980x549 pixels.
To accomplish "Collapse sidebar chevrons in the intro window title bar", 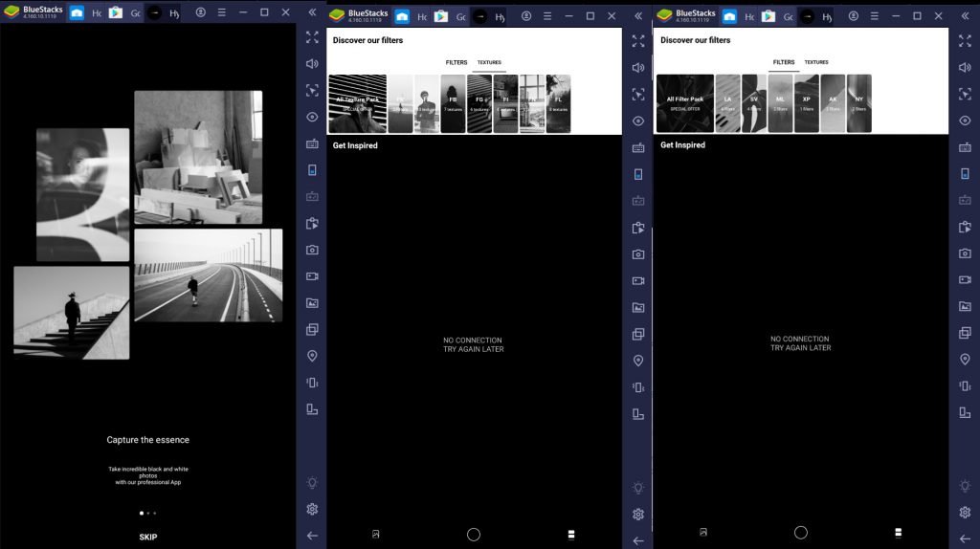I will pyautogui.click(x=313, y=11).
